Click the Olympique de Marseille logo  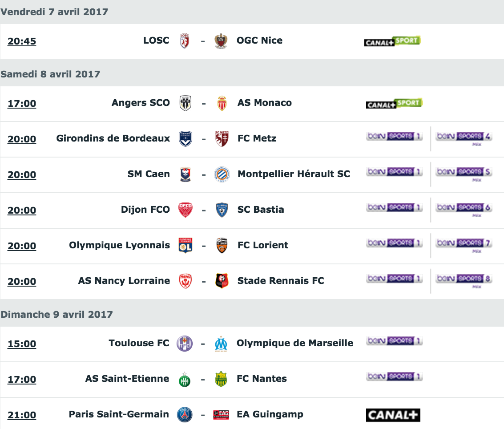click(x=221, y=344)
